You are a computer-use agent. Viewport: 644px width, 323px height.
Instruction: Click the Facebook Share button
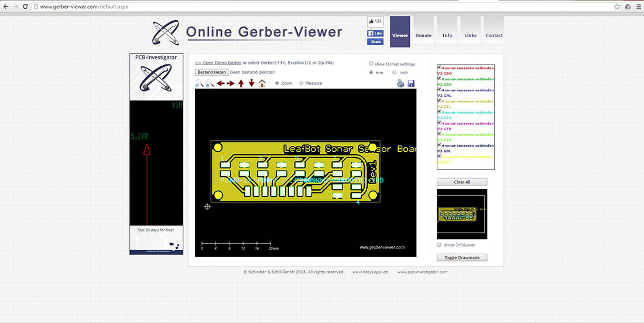point(375,42)
